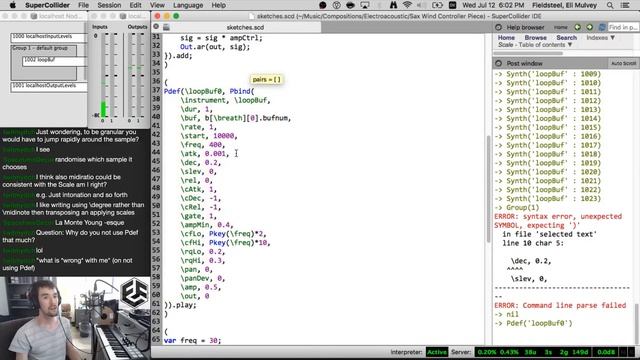
Task: Click the pairs = [] tooltip
Action: click(267, 79)
